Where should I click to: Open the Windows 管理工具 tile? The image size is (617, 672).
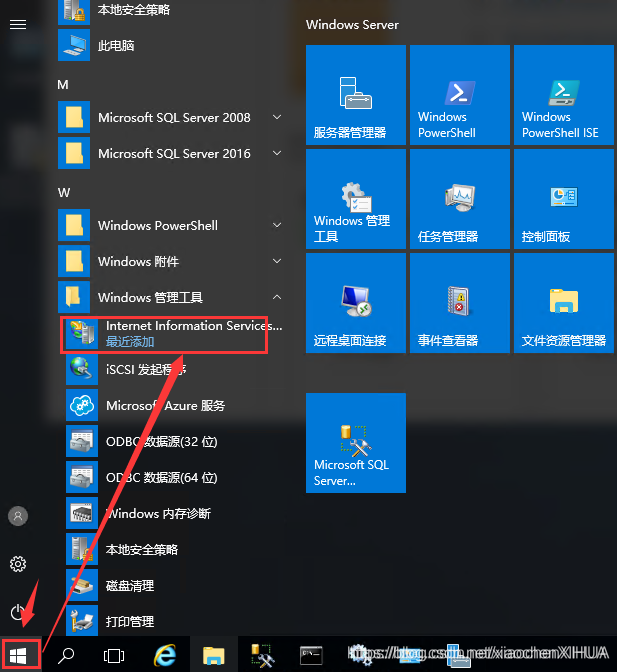(x=356, y=199)
